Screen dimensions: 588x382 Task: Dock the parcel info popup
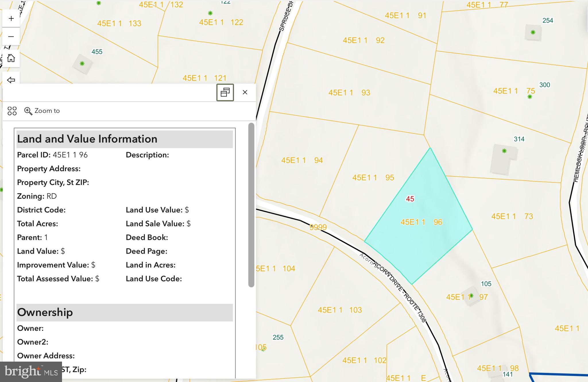pos(225,92)
